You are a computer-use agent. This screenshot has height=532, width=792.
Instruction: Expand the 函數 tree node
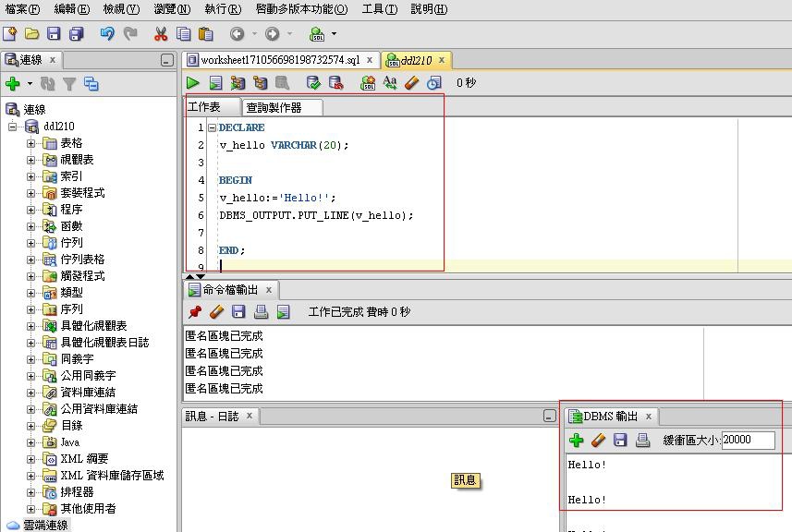[x=30, y=226]
